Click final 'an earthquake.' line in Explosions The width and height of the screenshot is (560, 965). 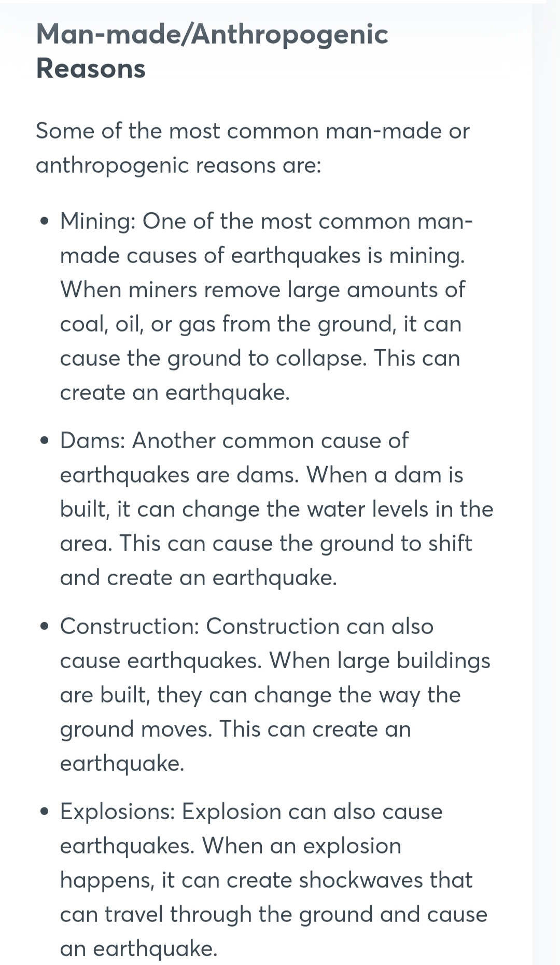click(x=139, y=949)
